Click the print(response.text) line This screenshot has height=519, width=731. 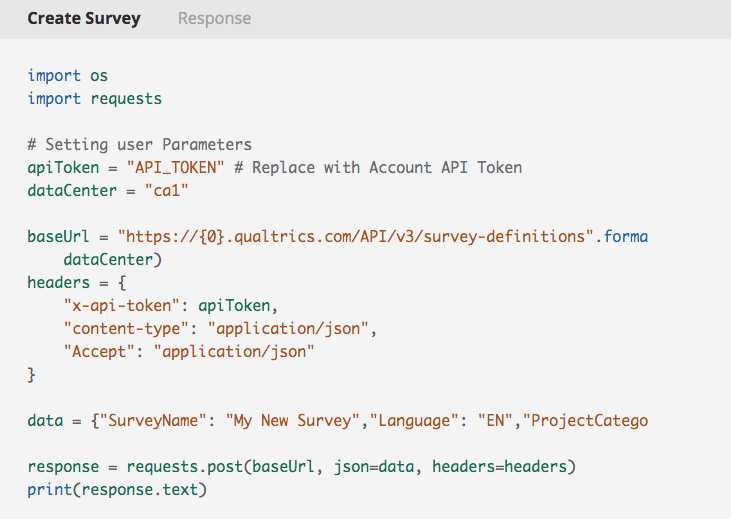117,490
